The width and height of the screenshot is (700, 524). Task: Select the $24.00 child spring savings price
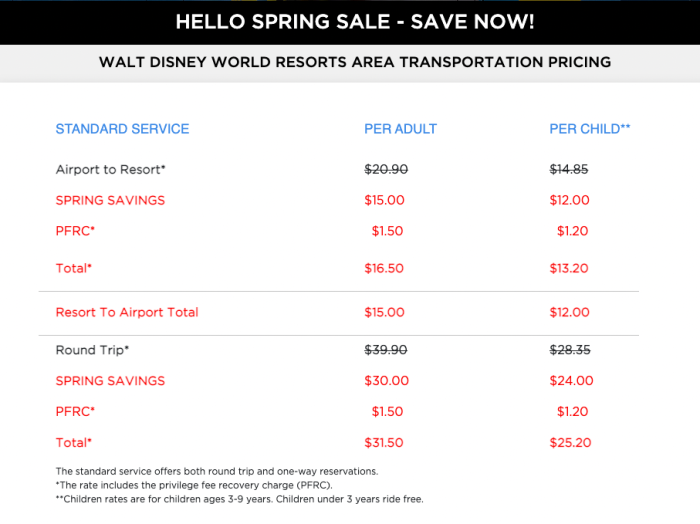(572, 381)
